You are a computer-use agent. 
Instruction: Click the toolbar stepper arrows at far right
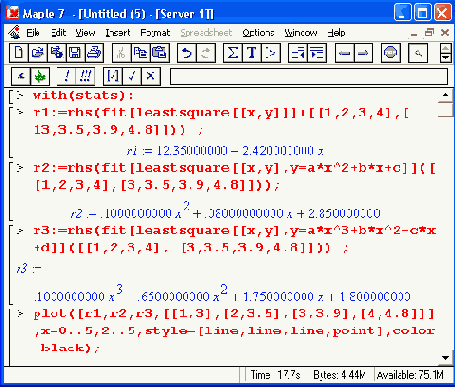point(446,53)
